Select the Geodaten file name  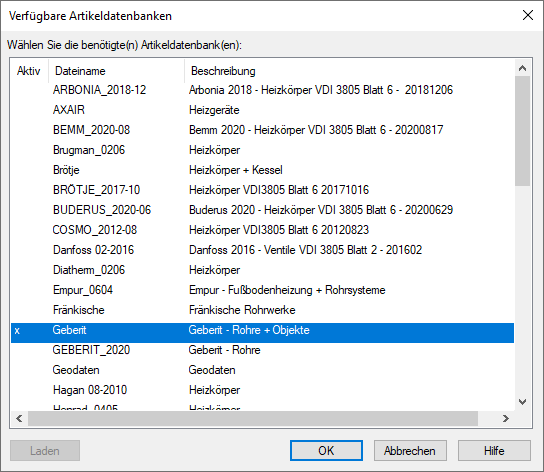click(76, 370)
